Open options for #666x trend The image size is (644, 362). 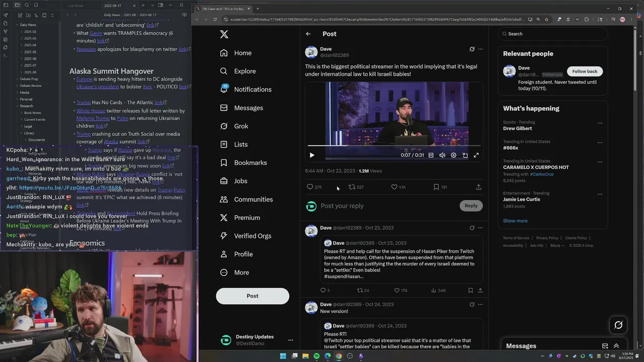point(600,143)
